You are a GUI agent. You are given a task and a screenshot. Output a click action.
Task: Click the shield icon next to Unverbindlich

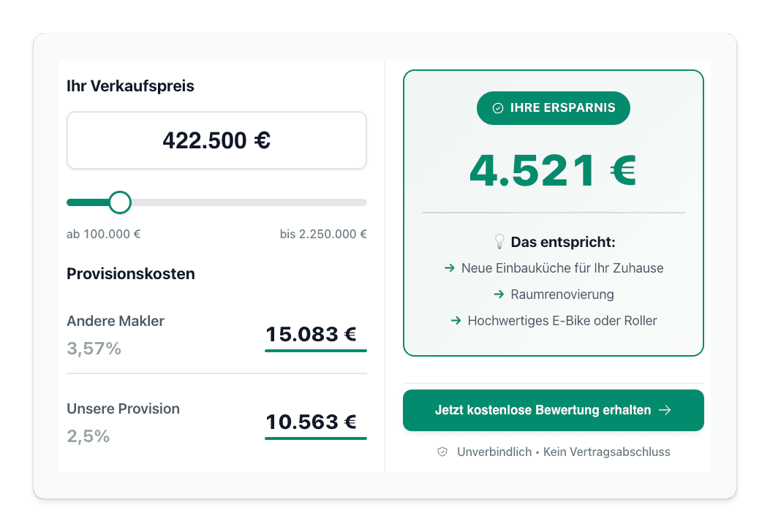tap(442, 452)
